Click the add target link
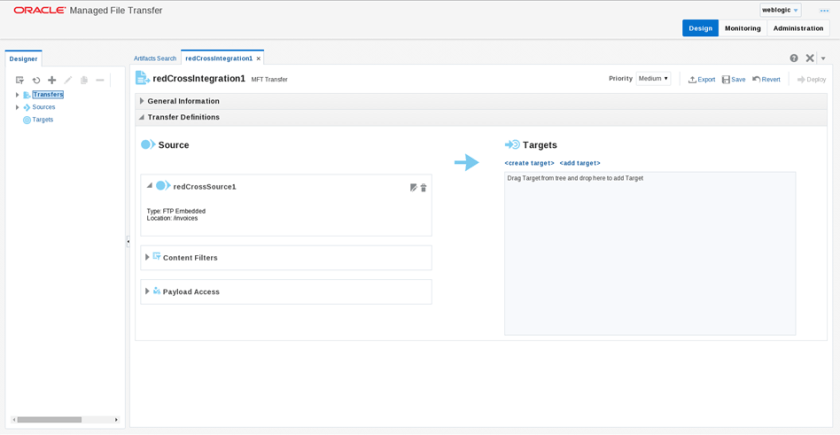This screenshot has width=840, height=435. click(579, 162)
